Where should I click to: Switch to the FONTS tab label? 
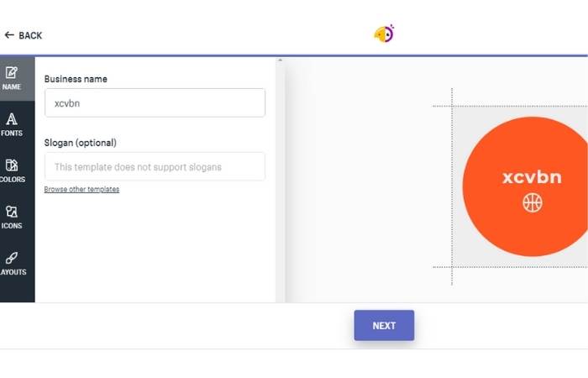[x=12, y=133]
